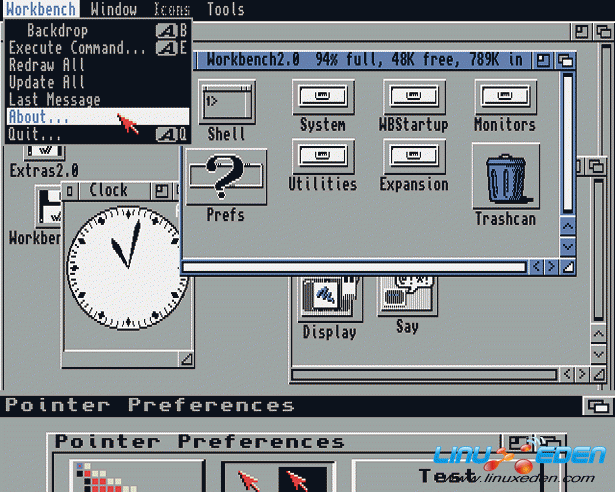Image resolution: width=615 pixels, height=492 pixels.
Task: Click gray-background pointer preview
Action: [x=250, y=479]
